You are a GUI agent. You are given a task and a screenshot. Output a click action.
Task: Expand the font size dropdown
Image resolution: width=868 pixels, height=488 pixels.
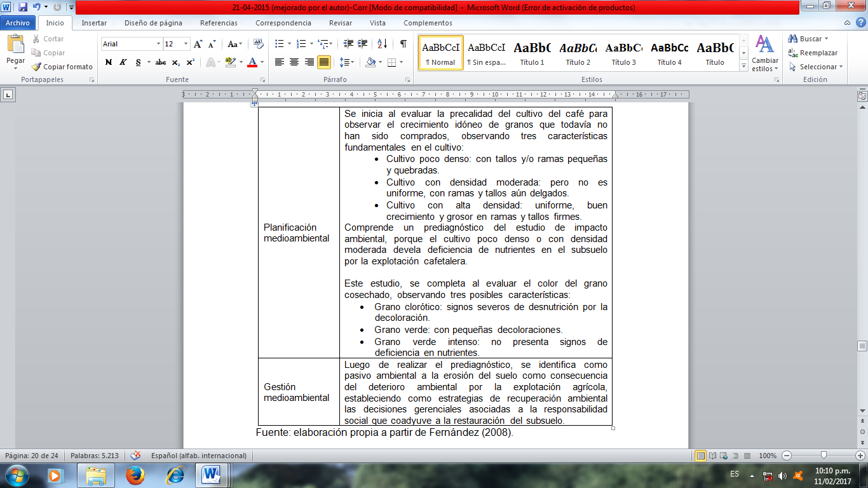pos(186,44)
